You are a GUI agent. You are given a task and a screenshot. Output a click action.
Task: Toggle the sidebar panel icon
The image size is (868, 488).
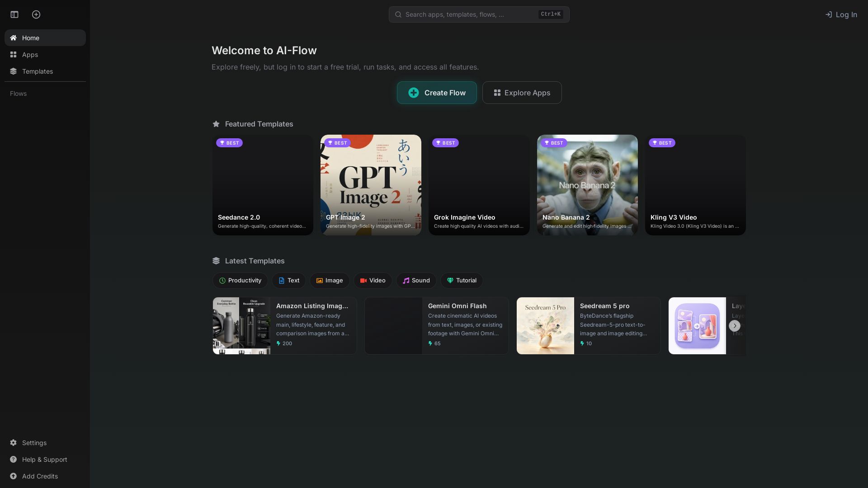pyautogui.click(x=14, y=14)
